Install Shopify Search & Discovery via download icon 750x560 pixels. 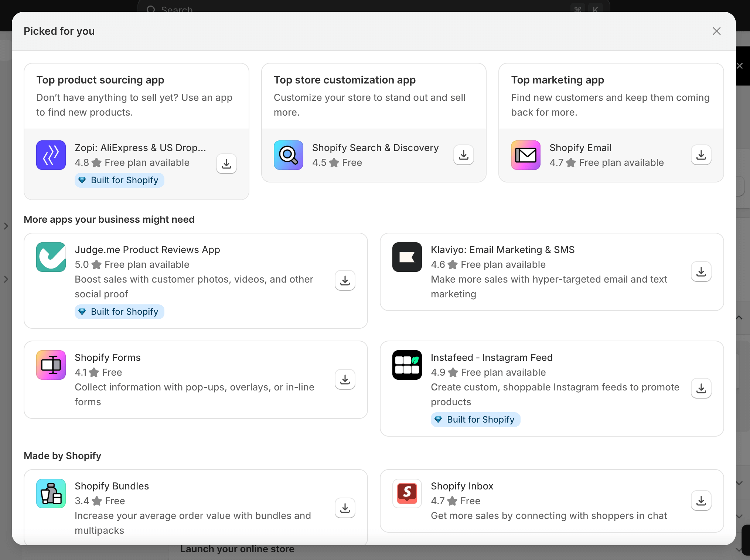coord(464,155)
